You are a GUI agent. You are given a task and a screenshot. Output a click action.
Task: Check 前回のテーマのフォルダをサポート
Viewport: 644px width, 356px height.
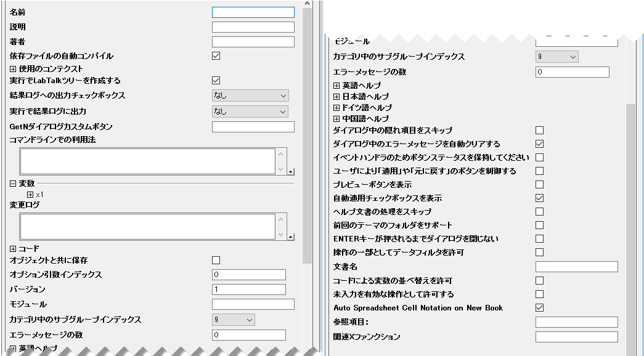pyautogui.click(x=540, y=225)
